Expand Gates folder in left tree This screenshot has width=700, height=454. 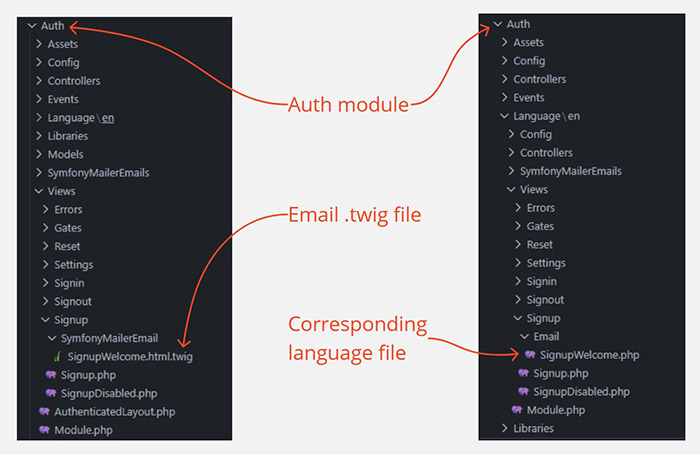pyautogui.click(x=46, y=228)
